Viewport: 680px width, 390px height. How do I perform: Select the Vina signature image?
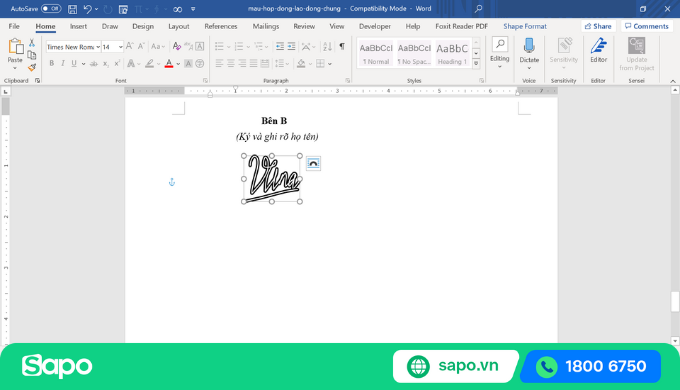[272, 178]
